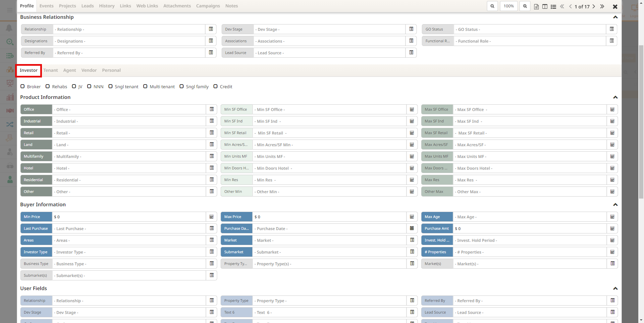Select the search with filter sidebar icon
Viewport: 644px width, 323px height.
pos(9,42)
